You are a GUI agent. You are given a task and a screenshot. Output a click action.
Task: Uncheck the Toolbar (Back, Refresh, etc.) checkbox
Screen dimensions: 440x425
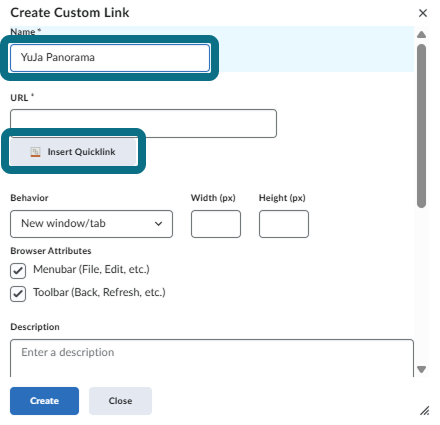click(18, 294)
